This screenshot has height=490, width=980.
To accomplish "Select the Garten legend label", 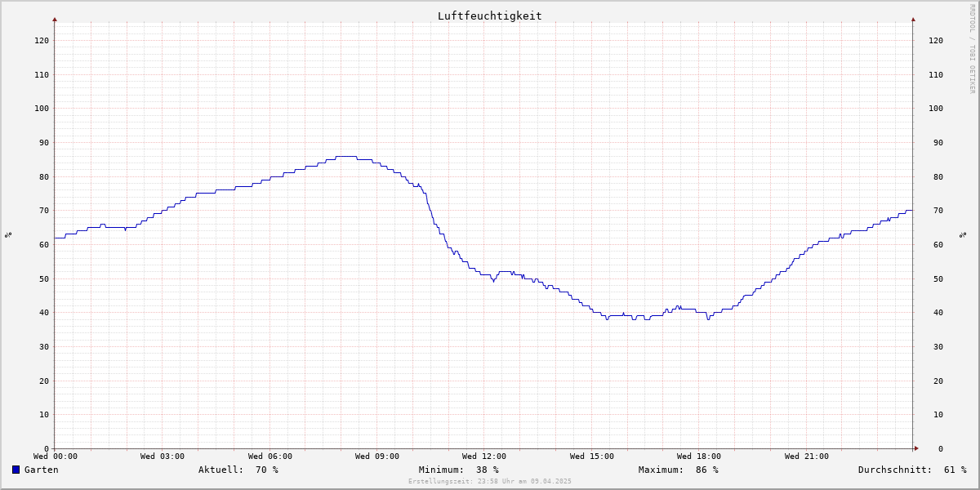I will point(41,470).
